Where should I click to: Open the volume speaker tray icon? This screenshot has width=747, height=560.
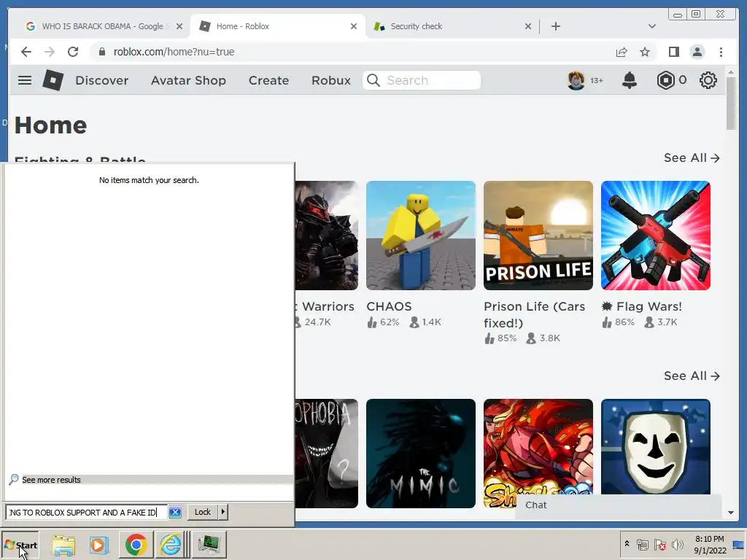tap(676, 544)
